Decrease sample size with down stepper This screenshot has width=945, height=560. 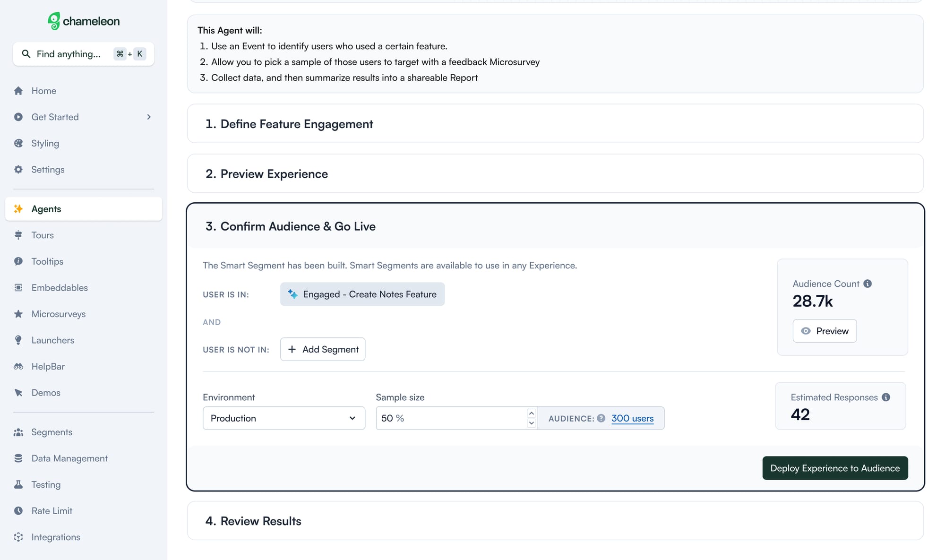(x=532, y=423)
